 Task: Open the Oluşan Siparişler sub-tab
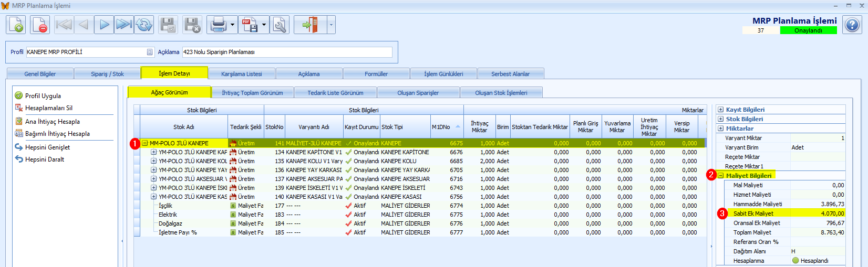click(x=418, y=93)
